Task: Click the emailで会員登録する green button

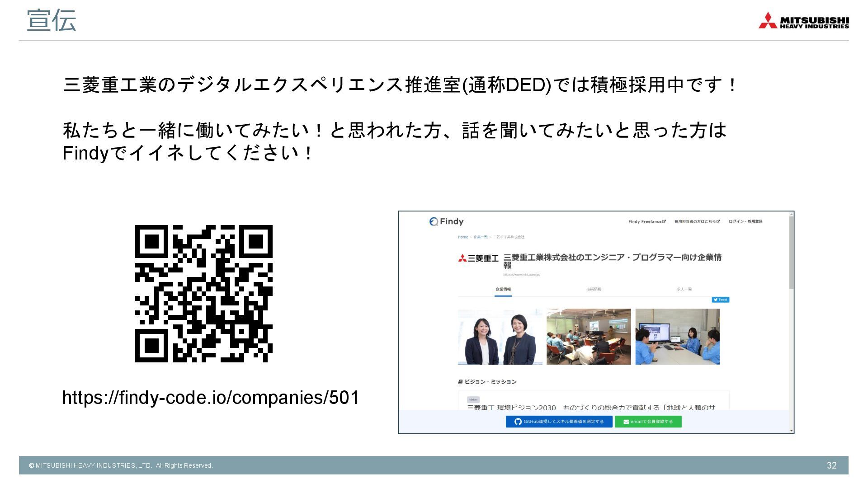Action: [x=648, y=422]
